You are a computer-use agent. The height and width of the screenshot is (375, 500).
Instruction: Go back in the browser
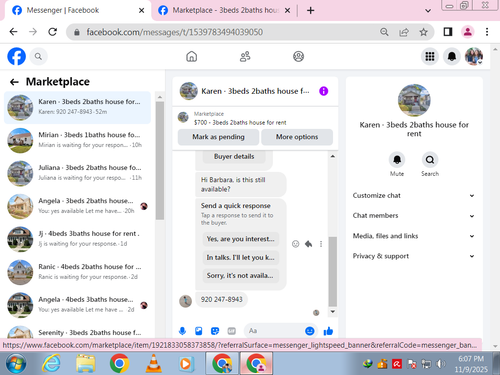[13, 32]
